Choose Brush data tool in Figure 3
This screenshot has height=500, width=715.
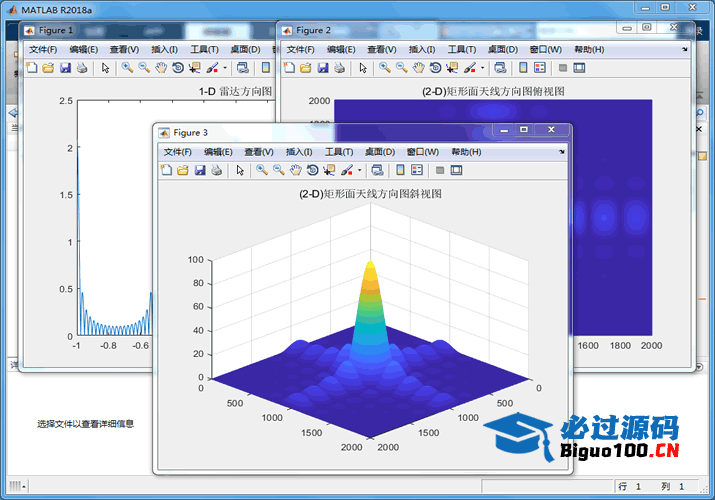click(347, 170)
